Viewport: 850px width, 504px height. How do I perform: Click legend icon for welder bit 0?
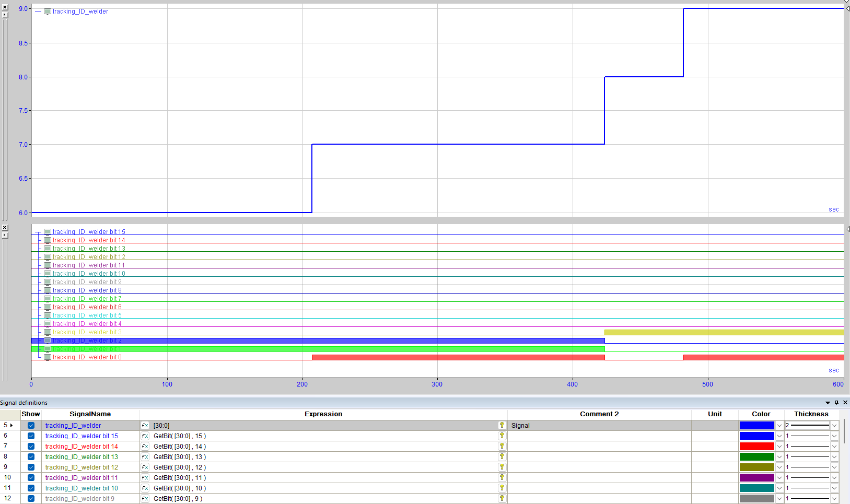48,357
